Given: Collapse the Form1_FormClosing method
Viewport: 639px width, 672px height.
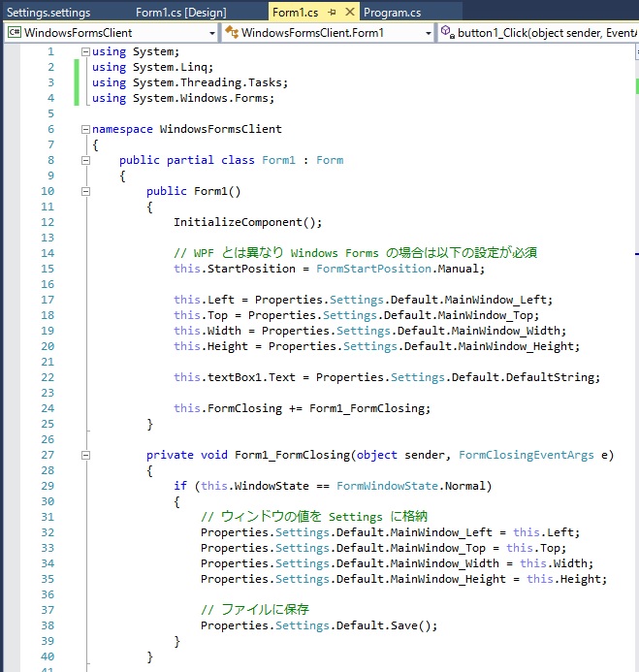Looking at the screenshot, I should tap(85, 455).
